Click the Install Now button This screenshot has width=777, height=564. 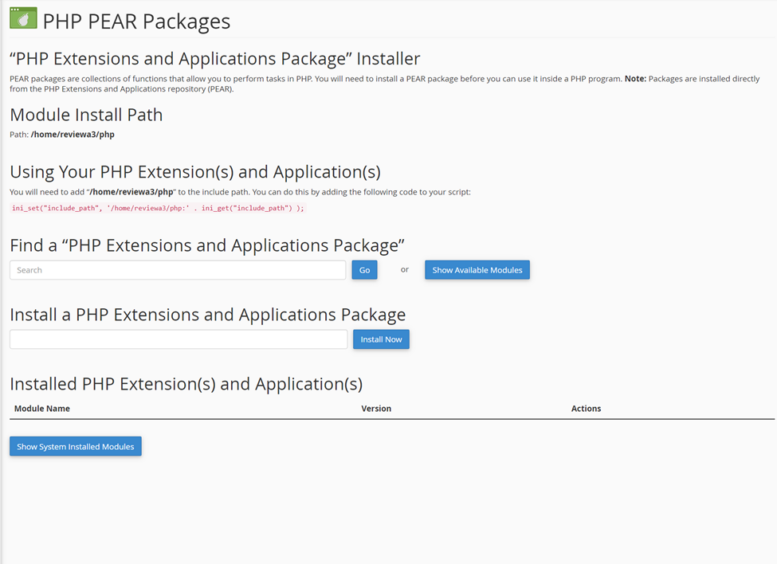381,339
